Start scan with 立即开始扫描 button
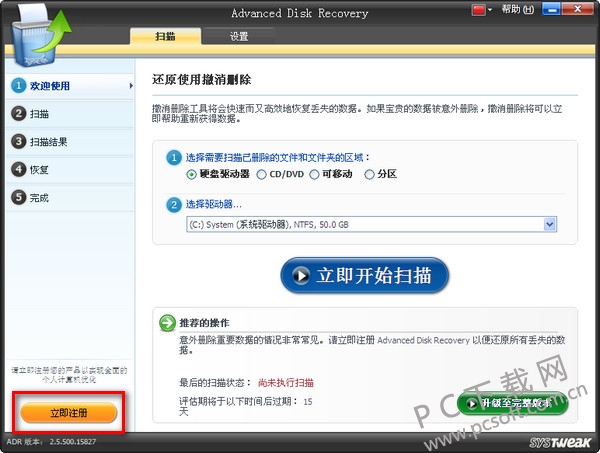This screenshot has width=600, height=453. (365, 275)
